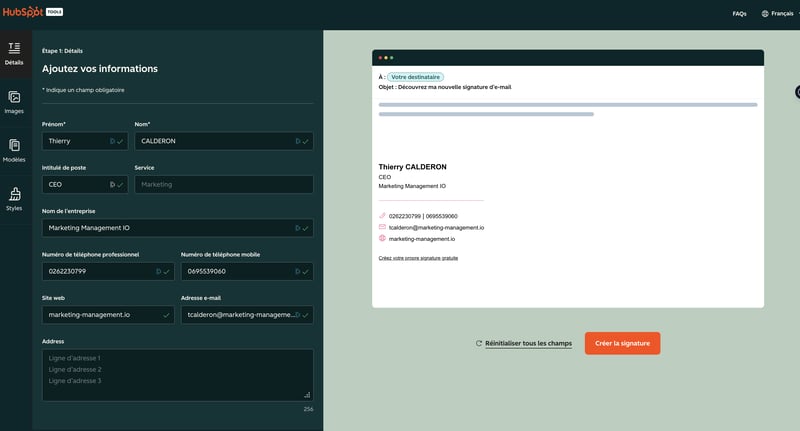
Task: Edit the Adresse e-mail field
Action: click(x=247, y=315)
